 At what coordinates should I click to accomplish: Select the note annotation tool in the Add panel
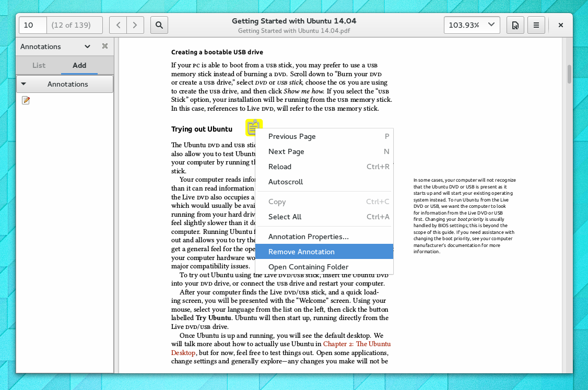pos(25,100)
